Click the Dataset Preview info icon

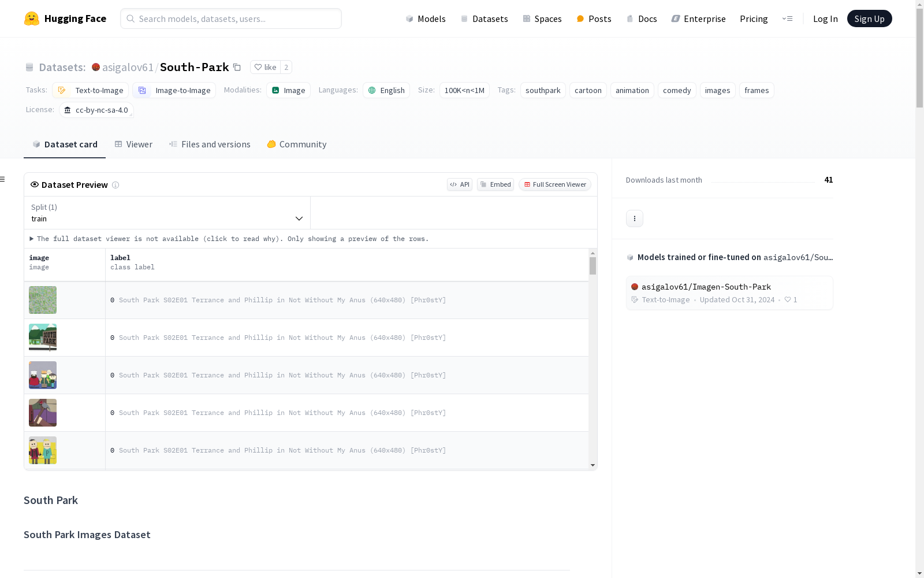[115, 185]
